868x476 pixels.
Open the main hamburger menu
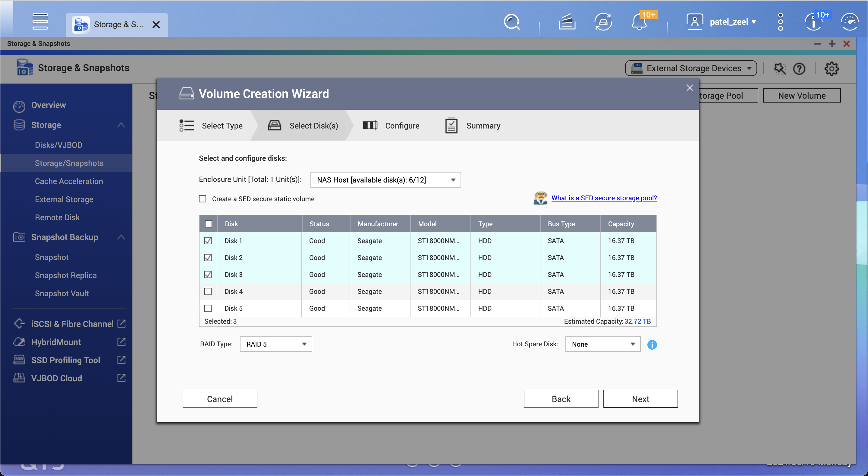click(x=40, y=22)
